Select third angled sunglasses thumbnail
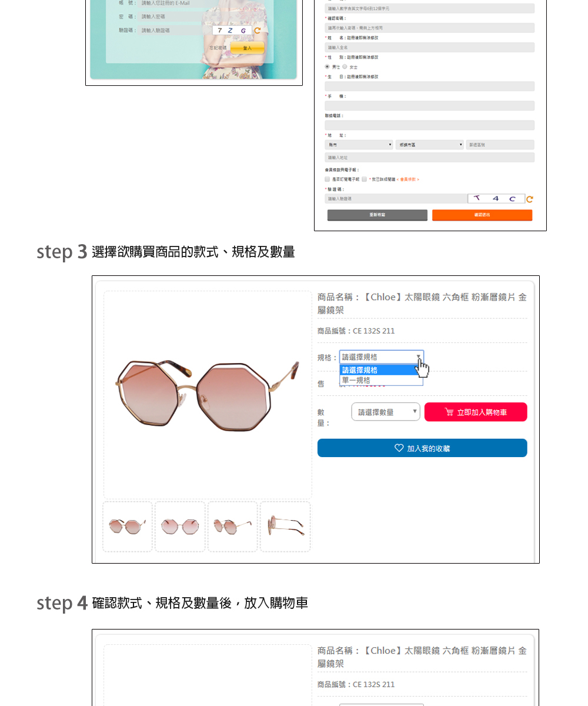588x706 pixels. click(x=232, y=527)
